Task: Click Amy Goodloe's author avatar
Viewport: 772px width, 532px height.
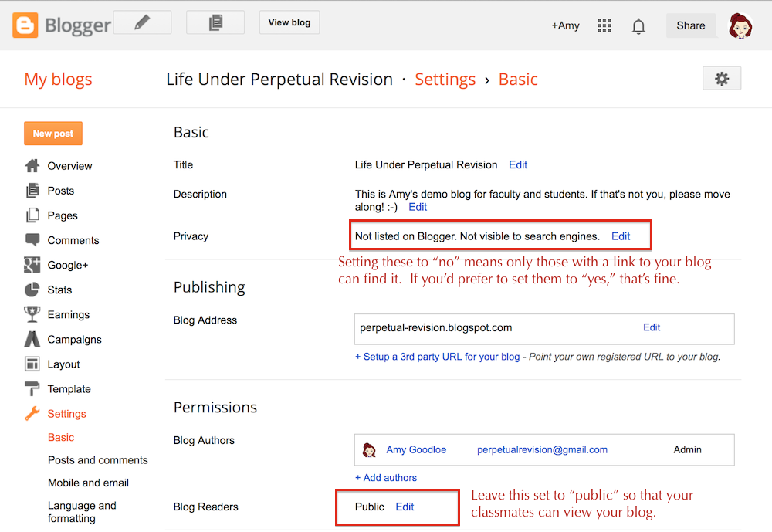Action: coord(369,449)
